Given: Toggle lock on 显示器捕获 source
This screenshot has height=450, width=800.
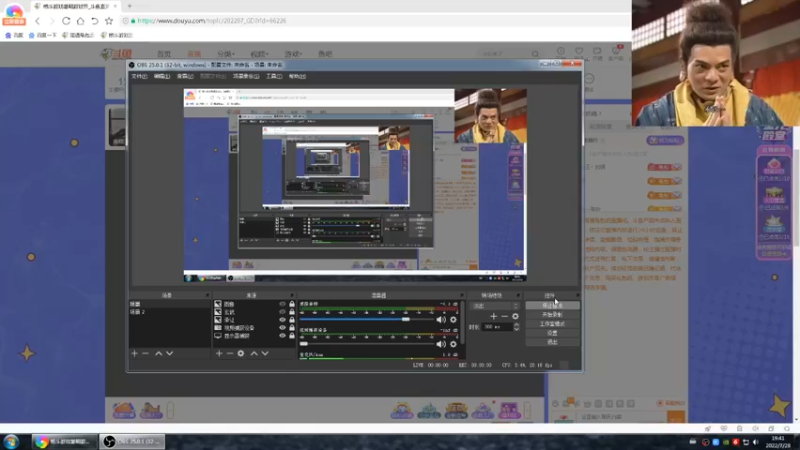Looking at the screenshot, I should click(x=292, y=336).
